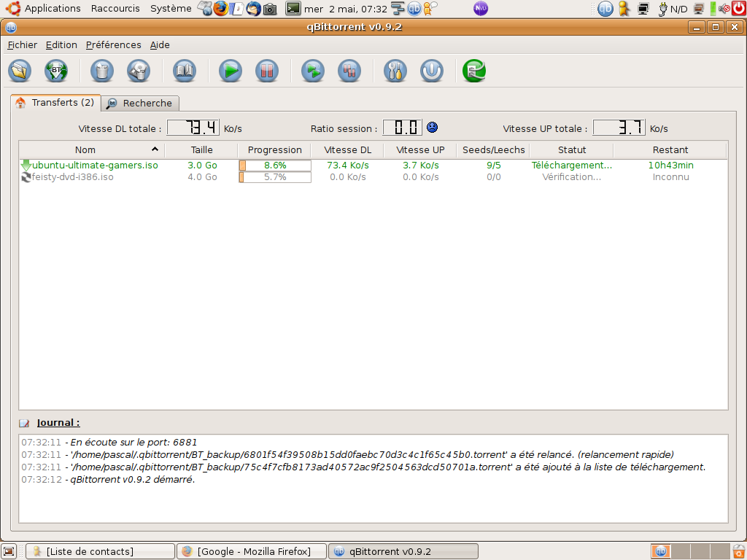Open the terminal launcher in top panel
Image resolution: width=747 pixels, height=560 pixels.
point(293,9)
